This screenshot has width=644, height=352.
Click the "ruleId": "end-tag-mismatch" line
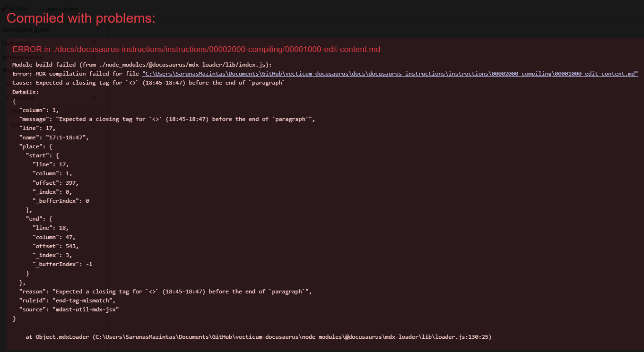click(x=67, y=300)
